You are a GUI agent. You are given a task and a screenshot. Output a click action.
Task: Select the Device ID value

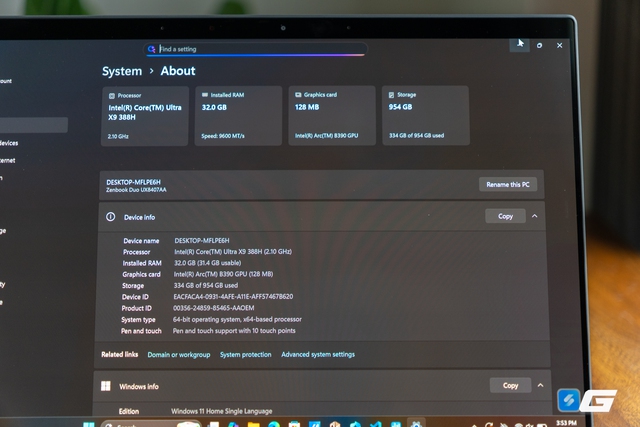(x=233, y=296)
